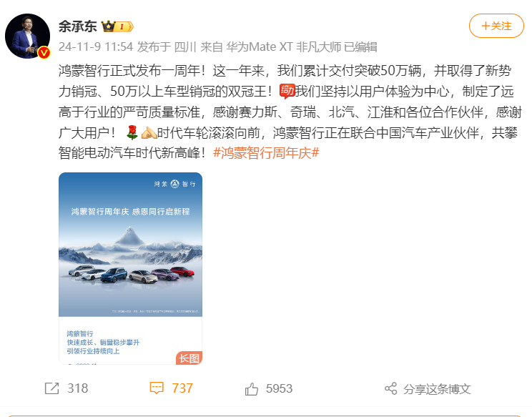532x417 pixels.
Task: Click the flexed arm emoji in text
Action: (x=149, y=132)
